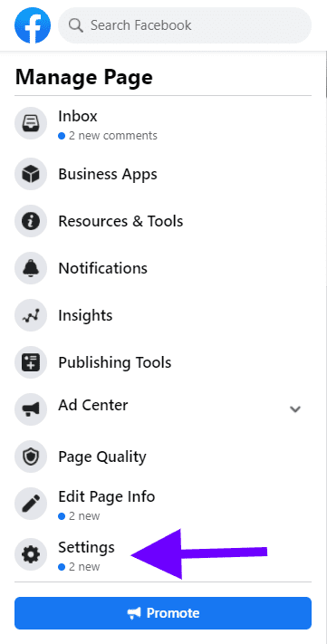Screen dimensions: 327x644
Task: Click the Ad Center megaphone icon
Action: point(31,409)
